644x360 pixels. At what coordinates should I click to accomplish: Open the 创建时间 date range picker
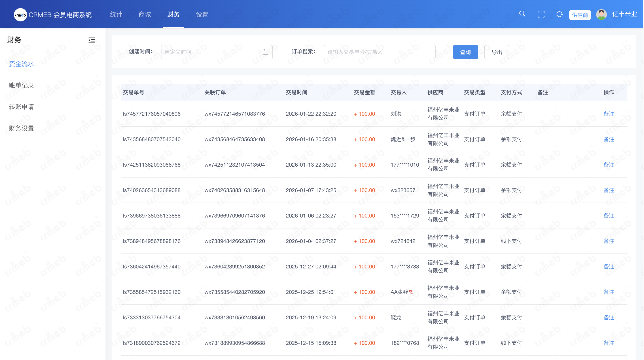tap(211, 52)
